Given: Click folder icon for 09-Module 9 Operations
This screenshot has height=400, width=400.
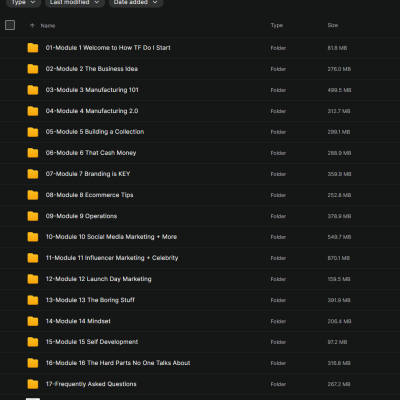Looking at the screenshot, I should 33,216.
